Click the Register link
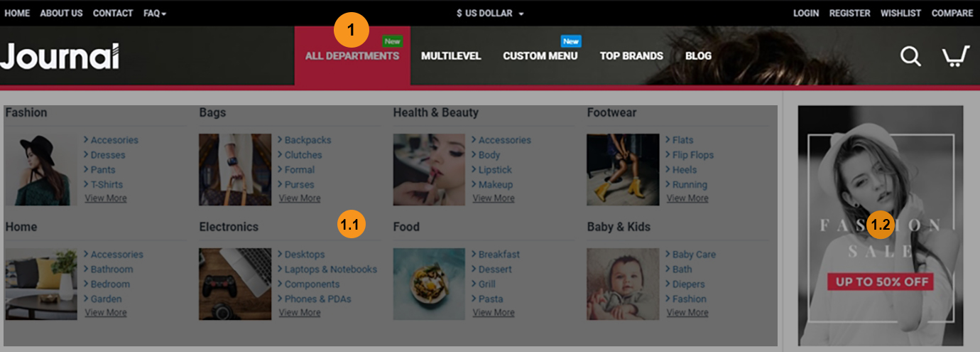 849,13
